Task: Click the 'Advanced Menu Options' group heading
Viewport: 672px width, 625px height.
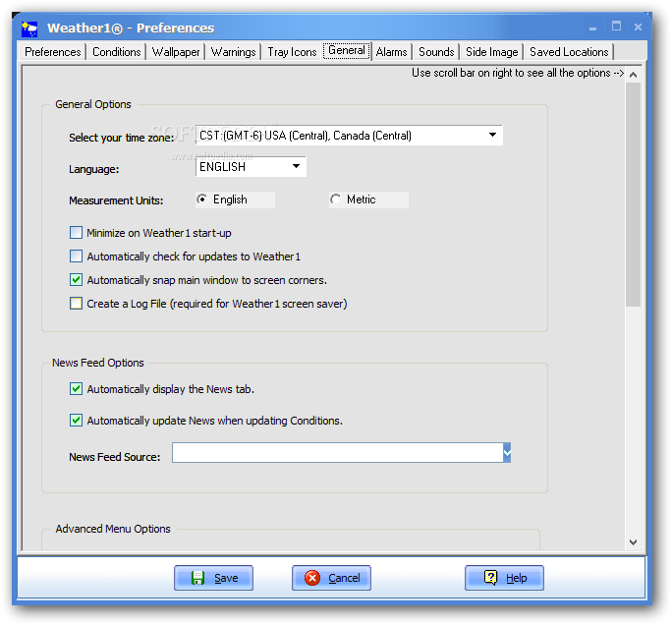Action: click(x=113, y=529)
